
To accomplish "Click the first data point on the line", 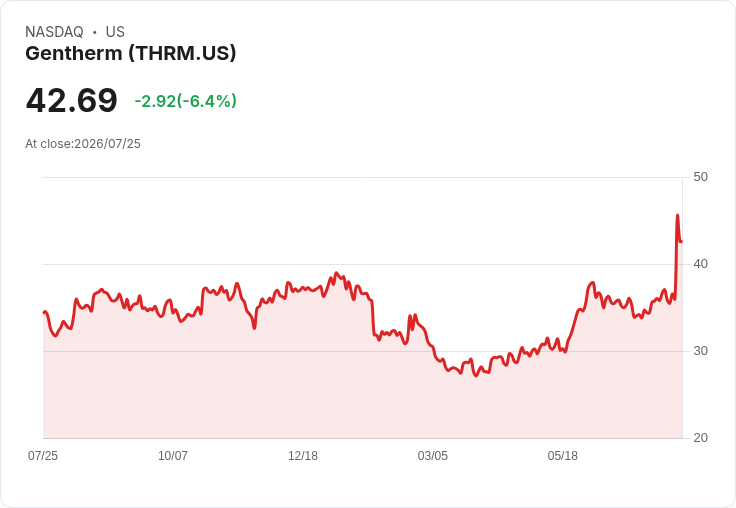I will point(44,312).
